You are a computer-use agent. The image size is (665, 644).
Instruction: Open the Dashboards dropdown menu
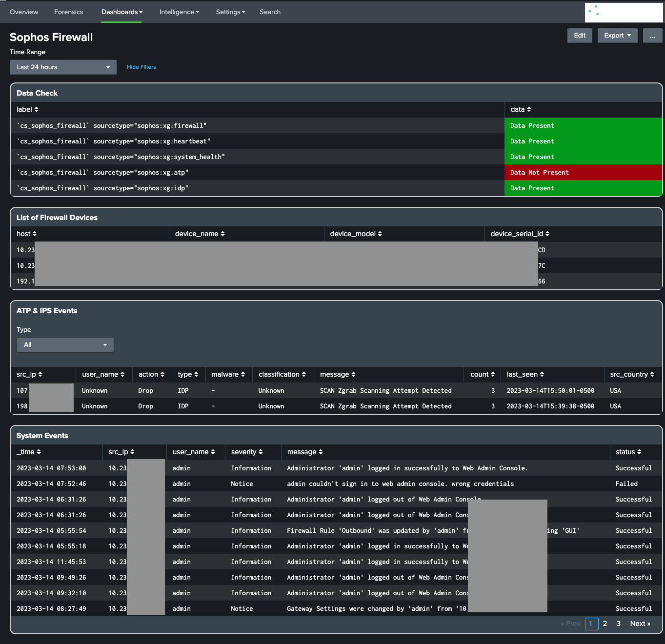tap(122, 12)
